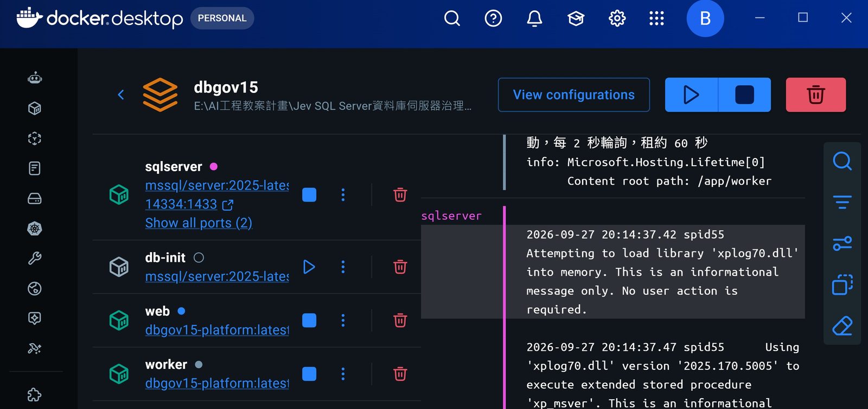
Task: Click the 'sqlserver' log section label
Action: click(x=451, y=216)
